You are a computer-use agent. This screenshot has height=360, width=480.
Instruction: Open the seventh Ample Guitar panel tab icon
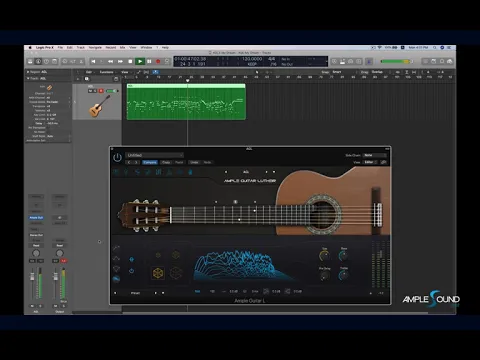[x=180, y=172]
